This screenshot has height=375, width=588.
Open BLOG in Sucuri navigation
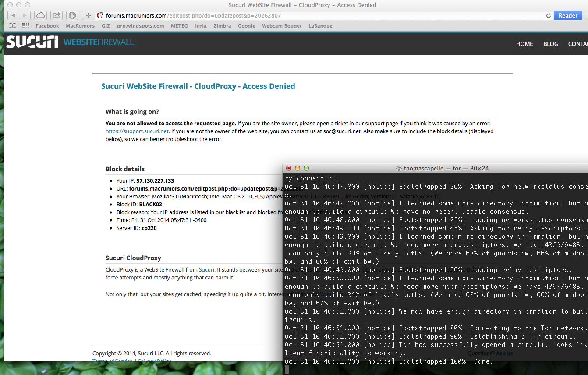click(x=551, y=44)
